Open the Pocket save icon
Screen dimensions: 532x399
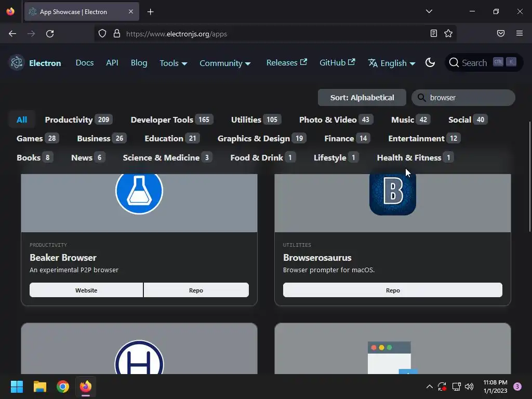tap(501, 33)
